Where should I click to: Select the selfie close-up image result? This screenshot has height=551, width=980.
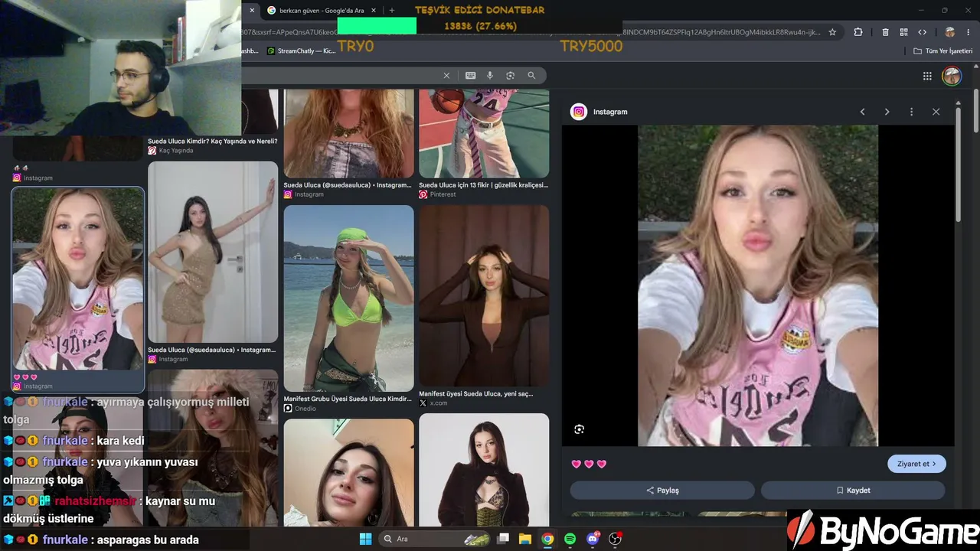tap(348, 472)
